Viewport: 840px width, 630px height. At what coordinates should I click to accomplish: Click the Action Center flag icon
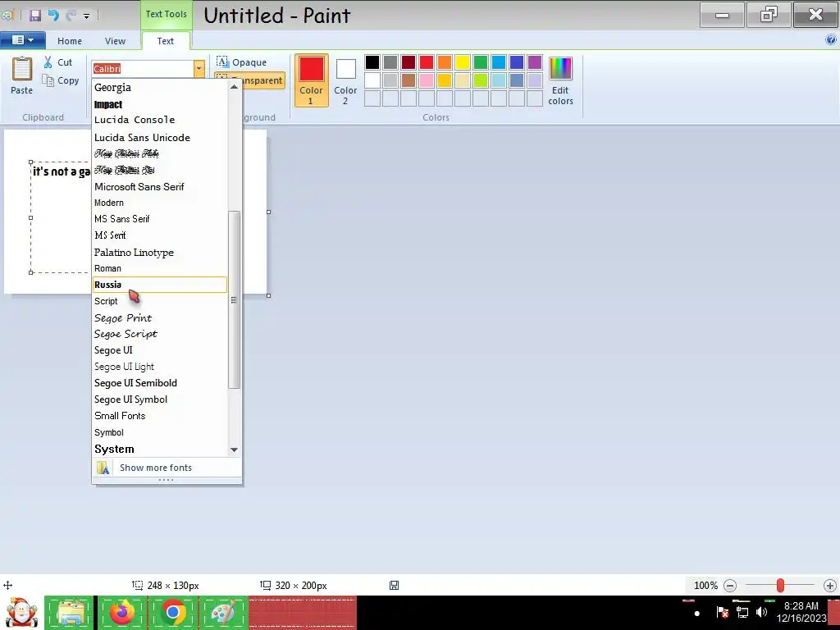click(722, 612)
